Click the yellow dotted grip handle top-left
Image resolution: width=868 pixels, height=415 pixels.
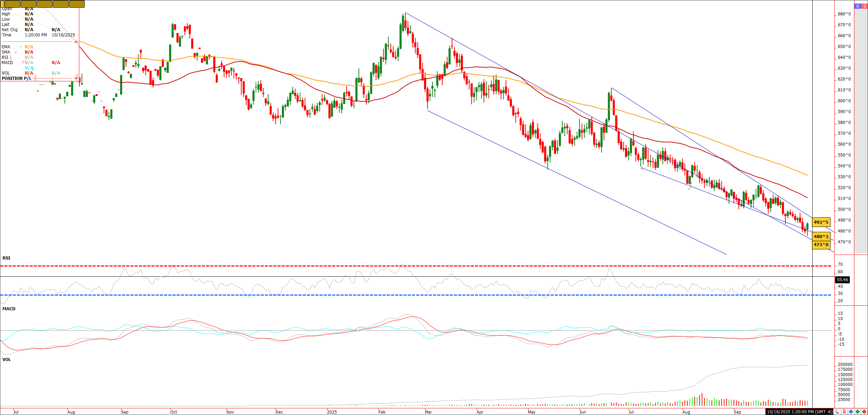tap(2, 4)
